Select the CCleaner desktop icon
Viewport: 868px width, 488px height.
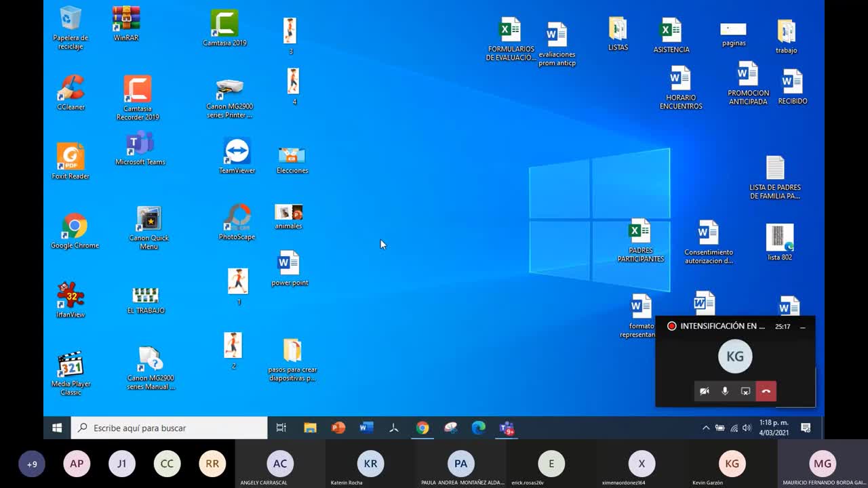(71, 93)
